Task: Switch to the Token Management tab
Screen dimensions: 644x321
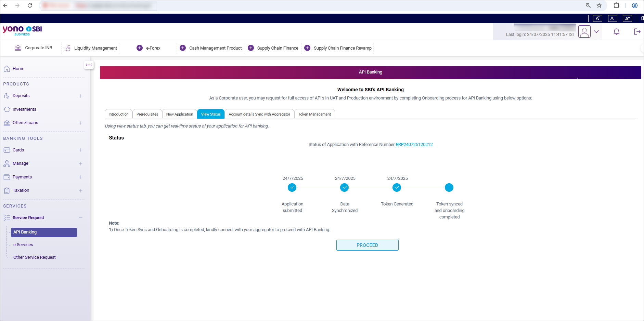Action: click(x=314, y=114)
